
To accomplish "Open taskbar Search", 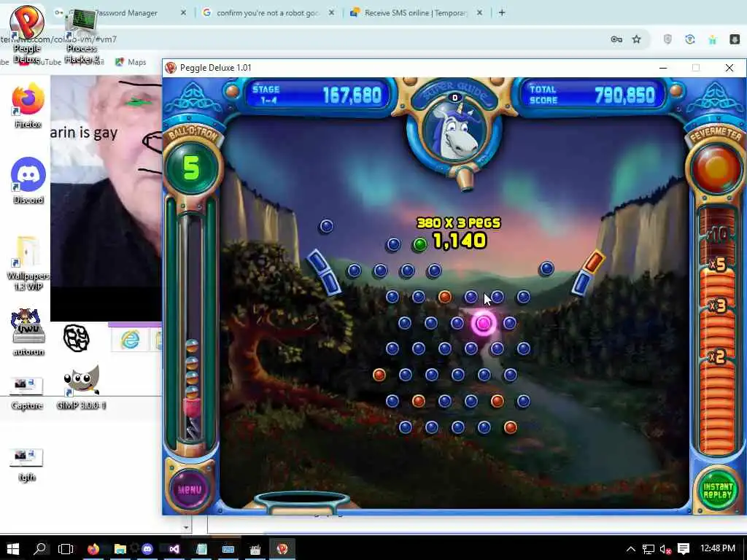I will click(40, 549).
